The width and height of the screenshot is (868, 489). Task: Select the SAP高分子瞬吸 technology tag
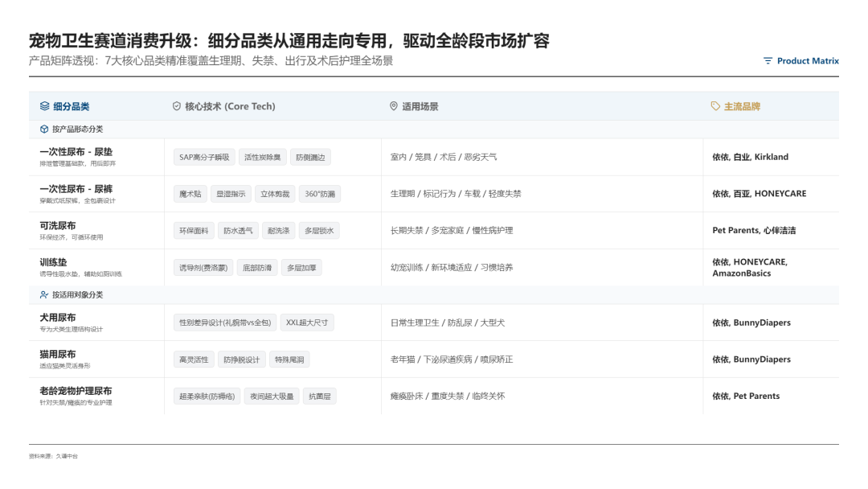click(203, 157)
